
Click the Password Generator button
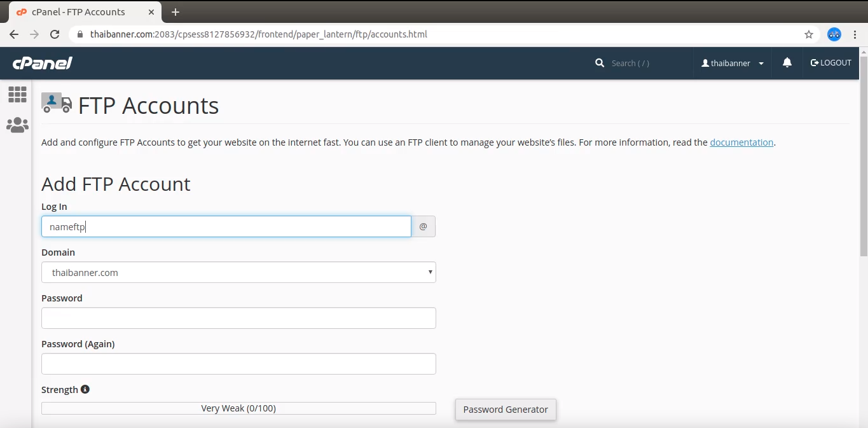506,410
